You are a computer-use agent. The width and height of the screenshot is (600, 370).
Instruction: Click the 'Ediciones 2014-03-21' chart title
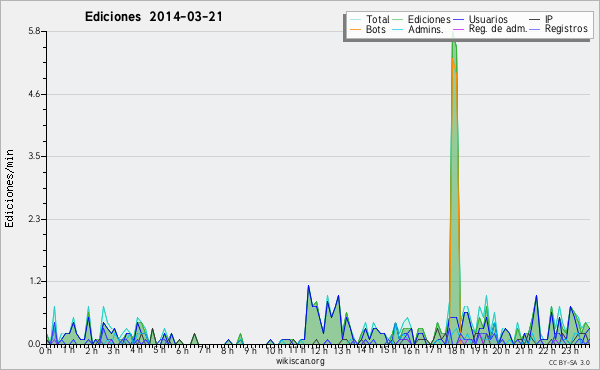click(153, 17)
